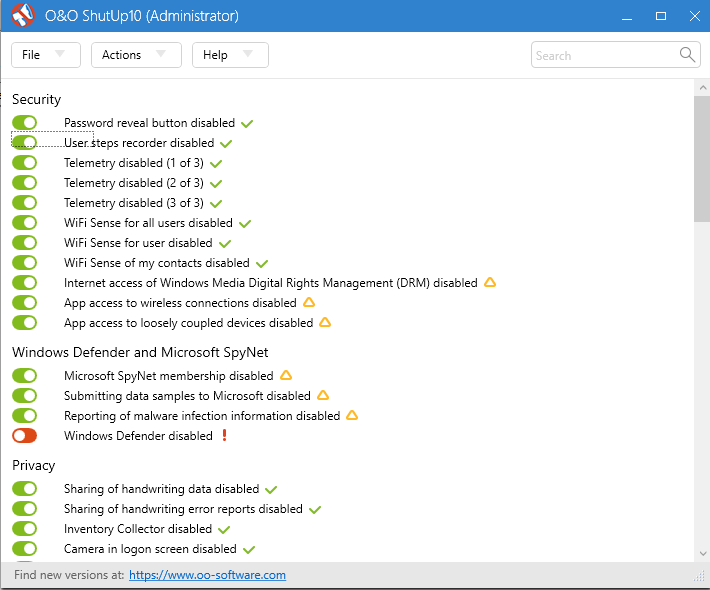Toggle Internet access of Windows Media DRM switch
The width and height of the screenshot is (710, 590).
pyautogui.click(x=24, y=283)
